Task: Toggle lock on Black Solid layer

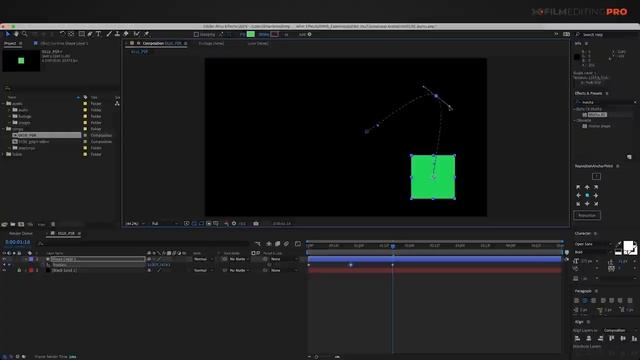Action: click(x=19, y=270)
